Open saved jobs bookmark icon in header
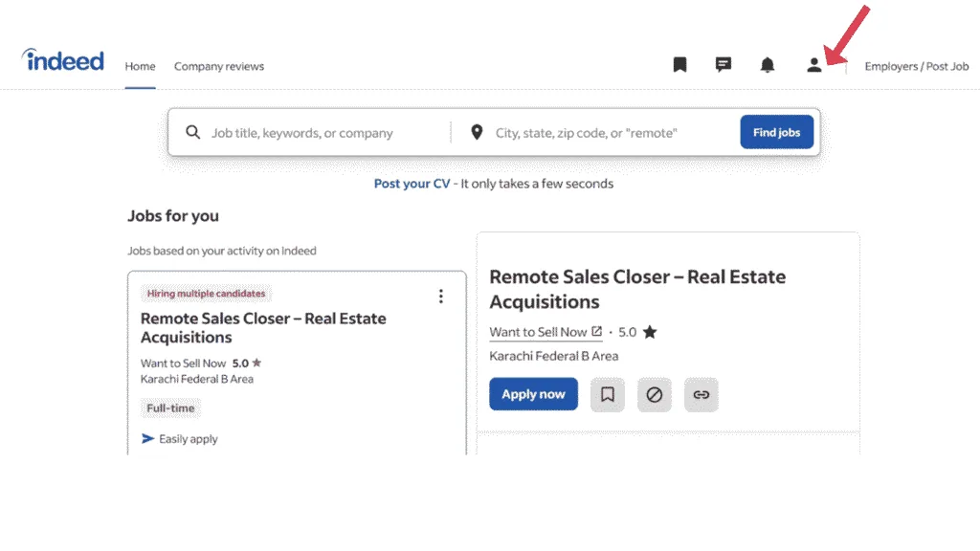The height and width of the screenshot is (551, 980). coord(679,65)
